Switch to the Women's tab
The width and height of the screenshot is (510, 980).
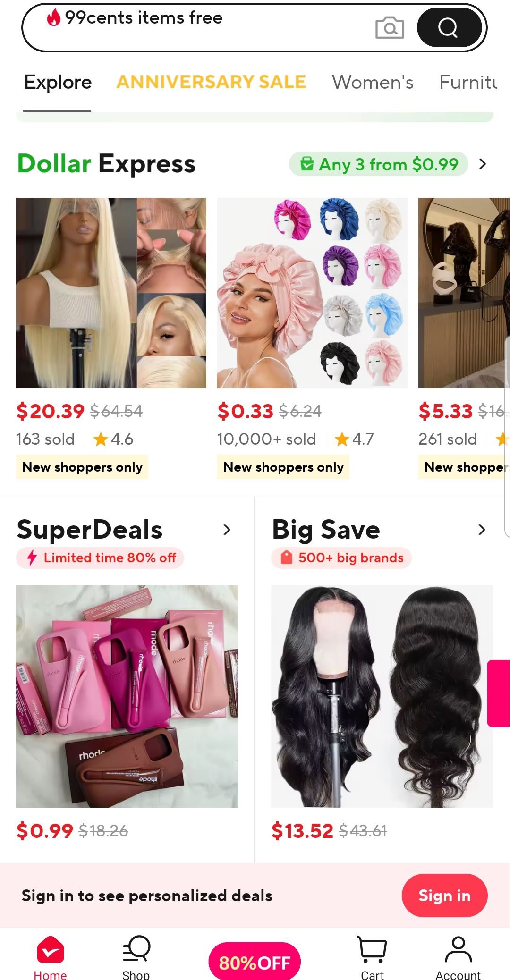click(373, 82)
